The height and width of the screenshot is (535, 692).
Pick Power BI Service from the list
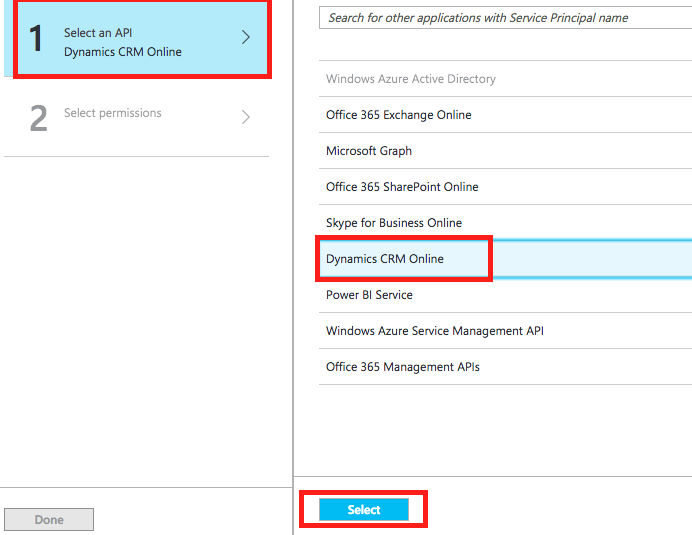[505, 295]
